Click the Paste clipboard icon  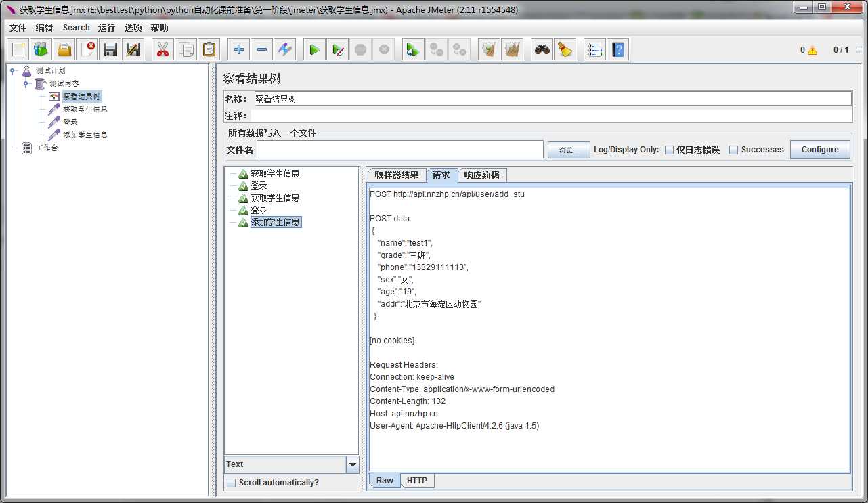click(x=209, y=49)
